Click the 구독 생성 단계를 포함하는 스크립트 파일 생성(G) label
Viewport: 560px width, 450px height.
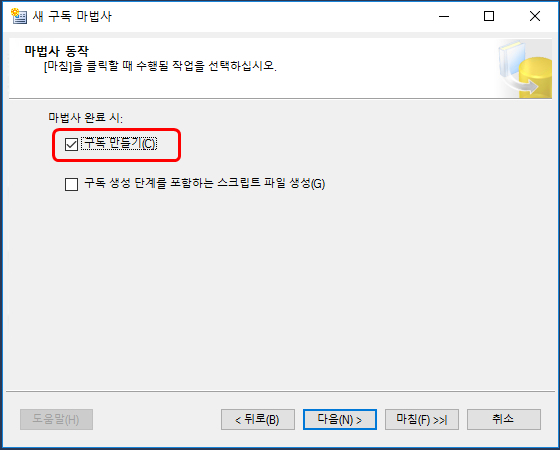coord(205,184)
